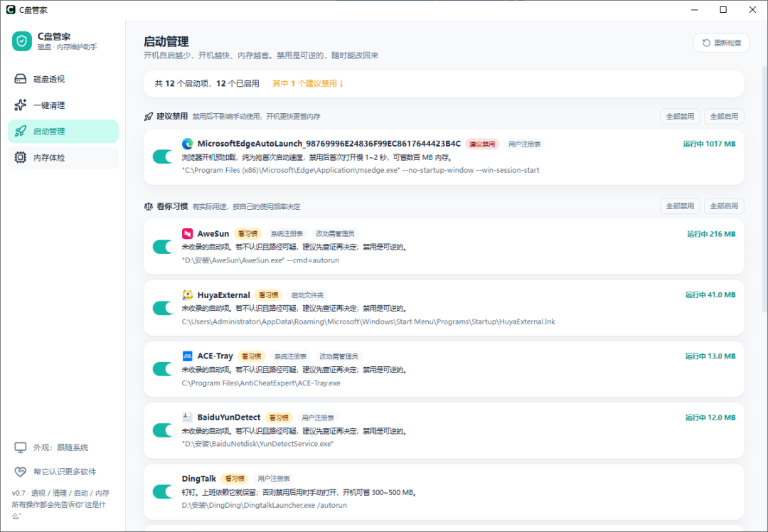
Task: Open 帮它认识更多软件 link
Action: [x=65, y=472]
